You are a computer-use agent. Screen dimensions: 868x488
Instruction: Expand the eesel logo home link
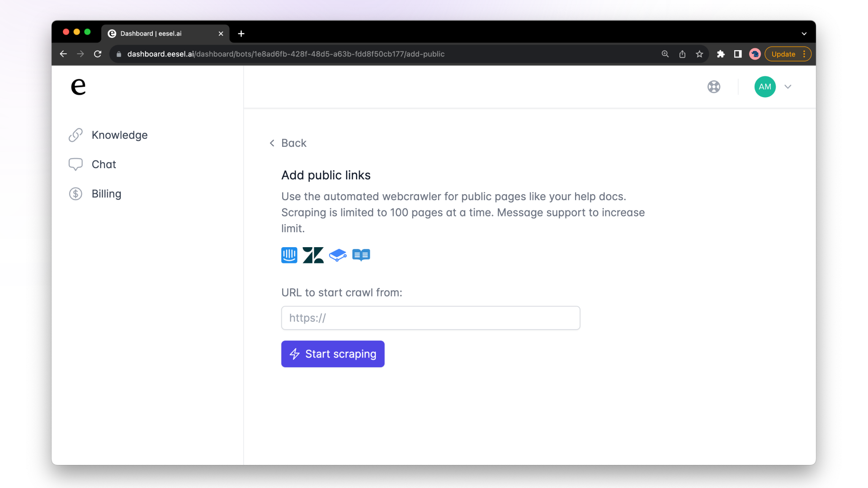click(x=78, y=86)
